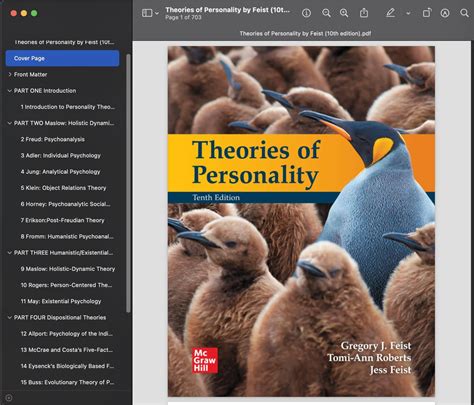Viewport: 474px width, 405px height.
Task: Open 4 Jung: Analytical Psychology
Action: [60, 172]
